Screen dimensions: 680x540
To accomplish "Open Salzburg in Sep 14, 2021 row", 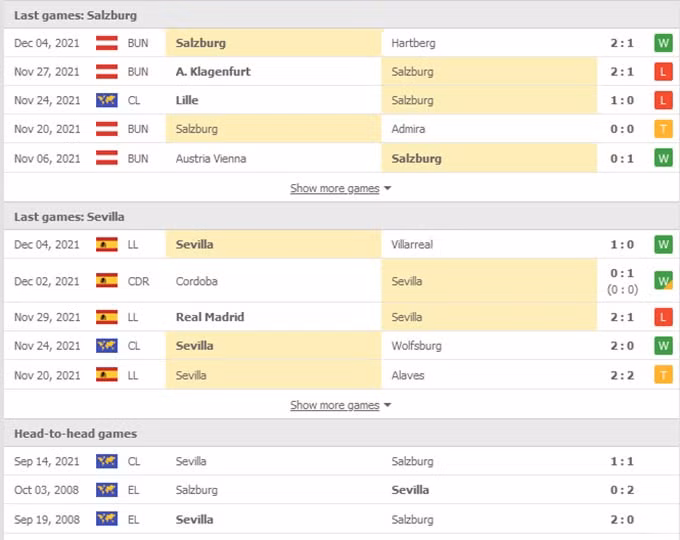I will (x=412, y=461).
